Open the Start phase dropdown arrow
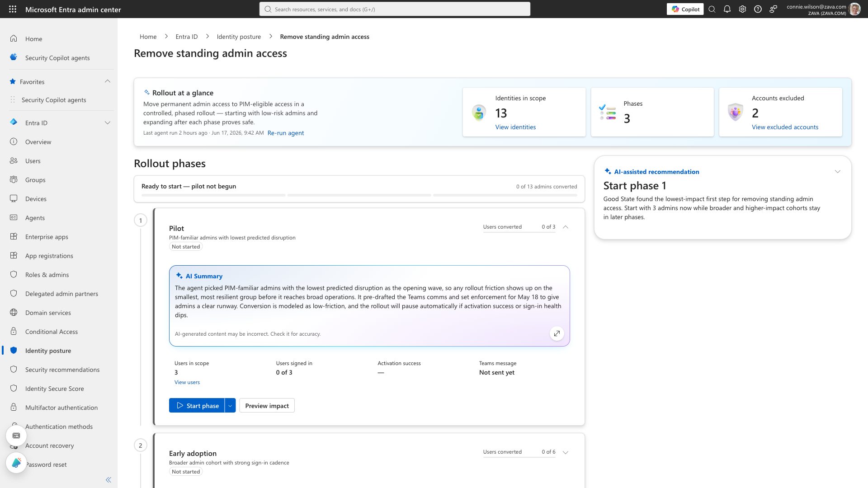The image size is (868, 488). pyautogui.click(x=230, y=405)
